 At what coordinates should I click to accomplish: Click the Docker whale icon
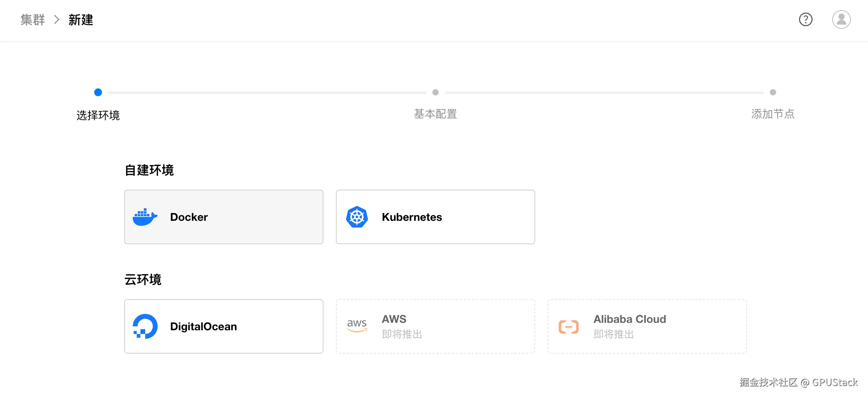[x=145, y=217]
